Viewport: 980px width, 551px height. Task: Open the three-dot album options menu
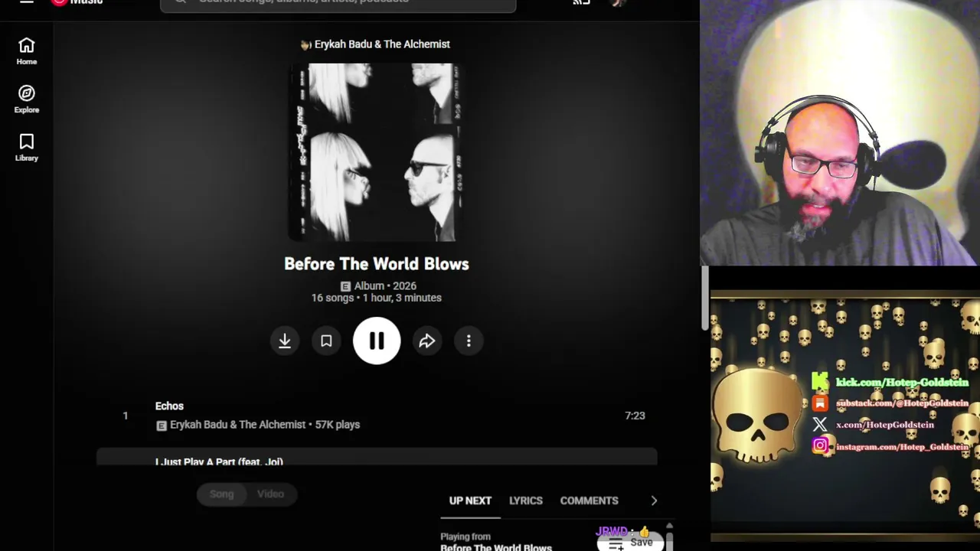[469, 341]
